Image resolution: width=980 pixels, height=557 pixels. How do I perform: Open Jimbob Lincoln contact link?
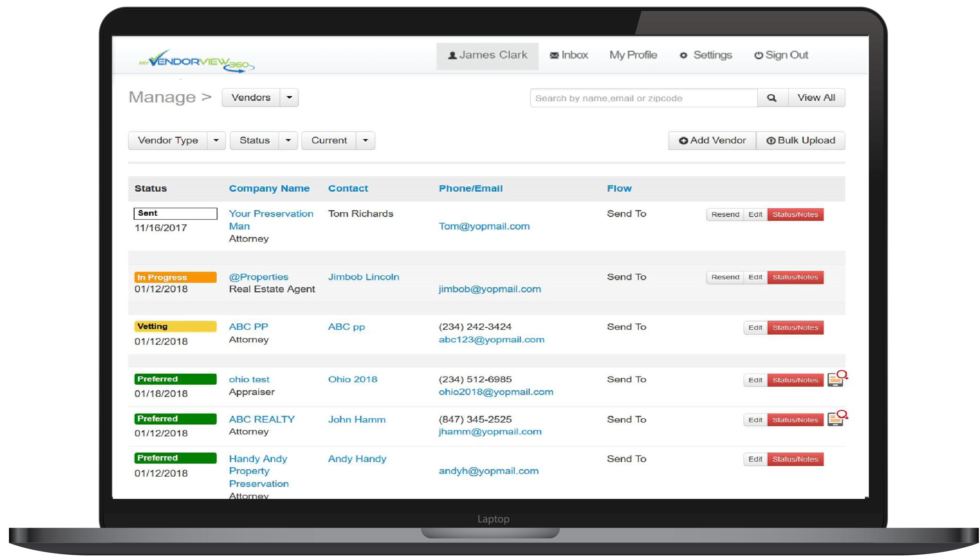pyautogui.click(x=364, y=277)
